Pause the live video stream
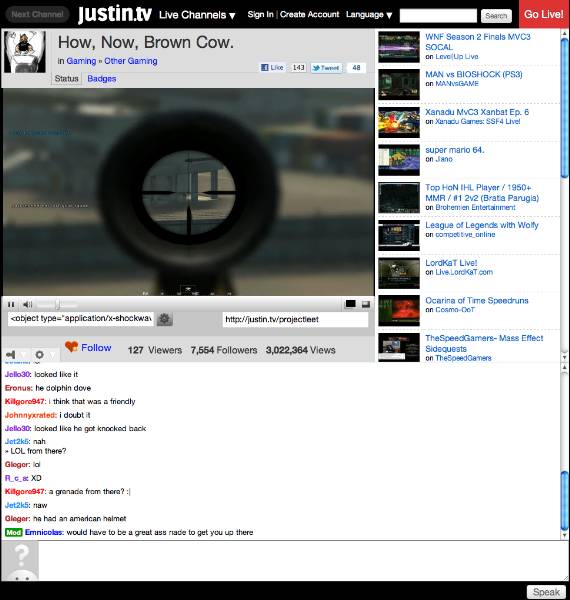 click(x=11, y=305)
